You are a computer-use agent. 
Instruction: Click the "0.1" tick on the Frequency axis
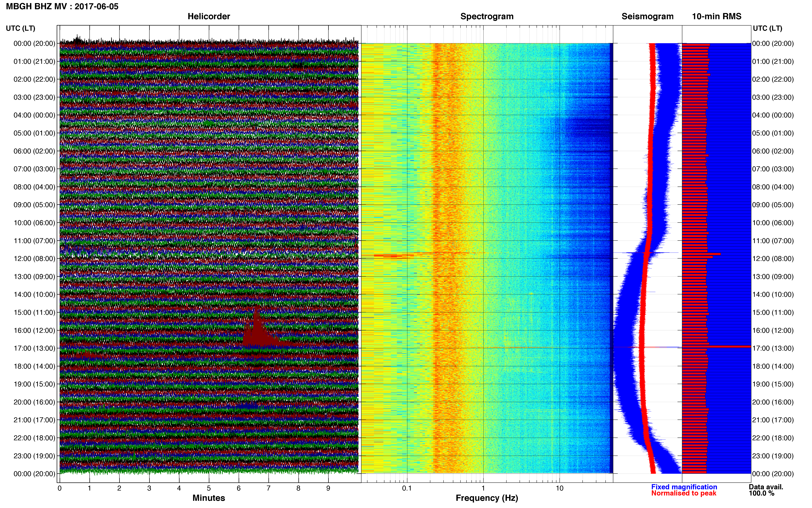click(407, 488)
